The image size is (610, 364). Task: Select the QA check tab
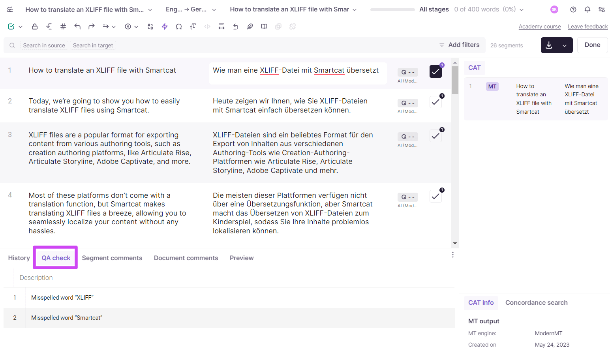(56, 258)
